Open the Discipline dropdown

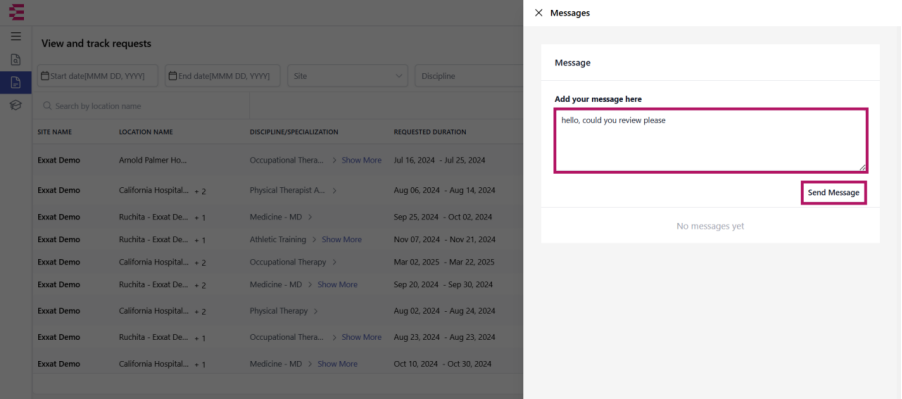pos(469,76)
